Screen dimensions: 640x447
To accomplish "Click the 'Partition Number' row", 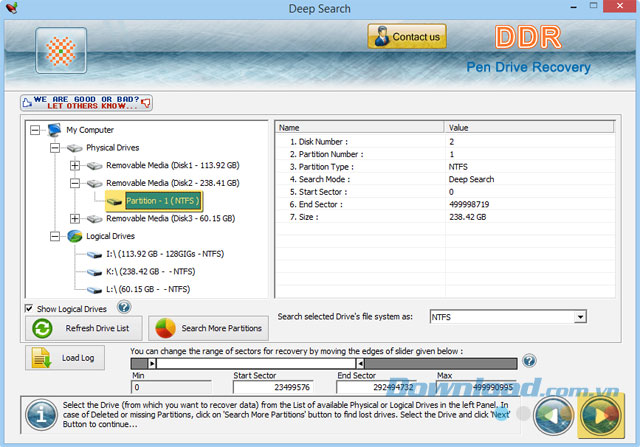I will point(445,154).
